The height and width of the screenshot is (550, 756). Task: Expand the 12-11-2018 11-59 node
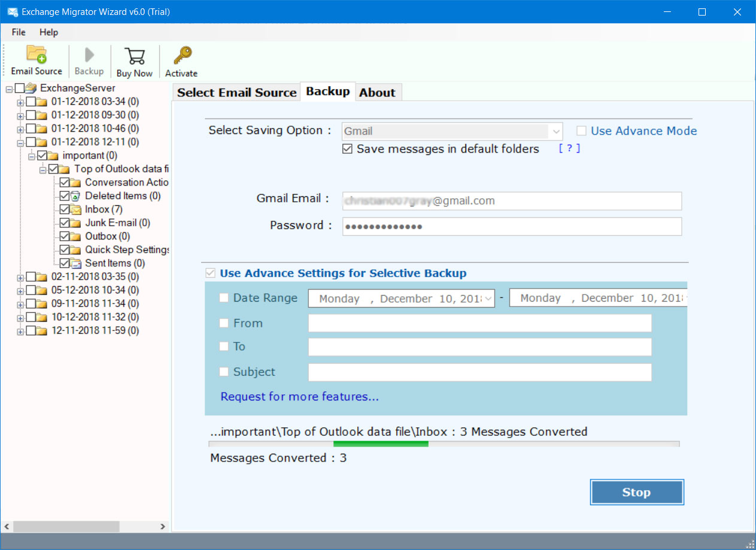[x=20, y=331]
